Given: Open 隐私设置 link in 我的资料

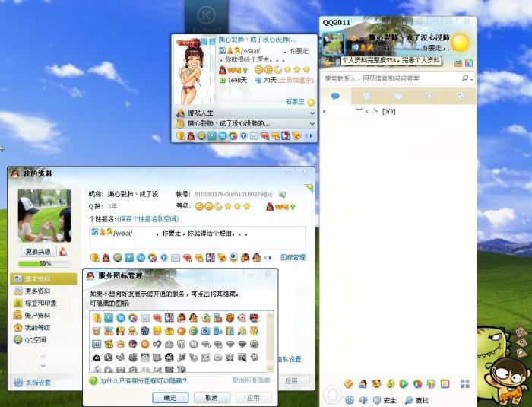Looking at the screenshot, I should pos(290,359).
